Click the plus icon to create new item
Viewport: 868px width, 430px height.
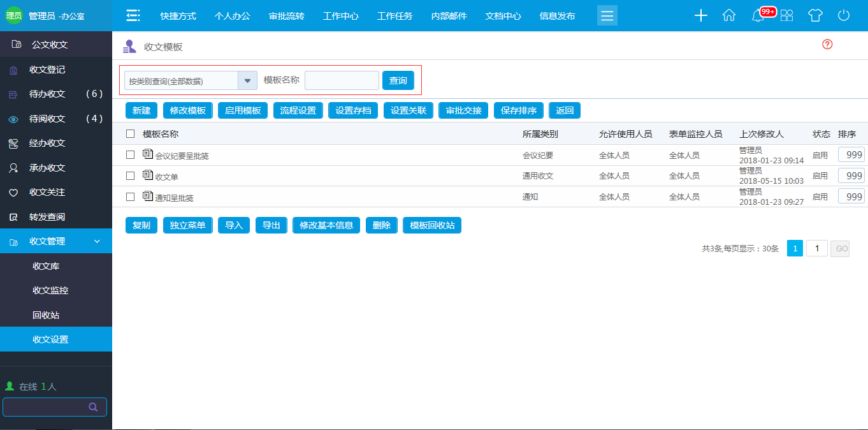(x=700, y=15)
